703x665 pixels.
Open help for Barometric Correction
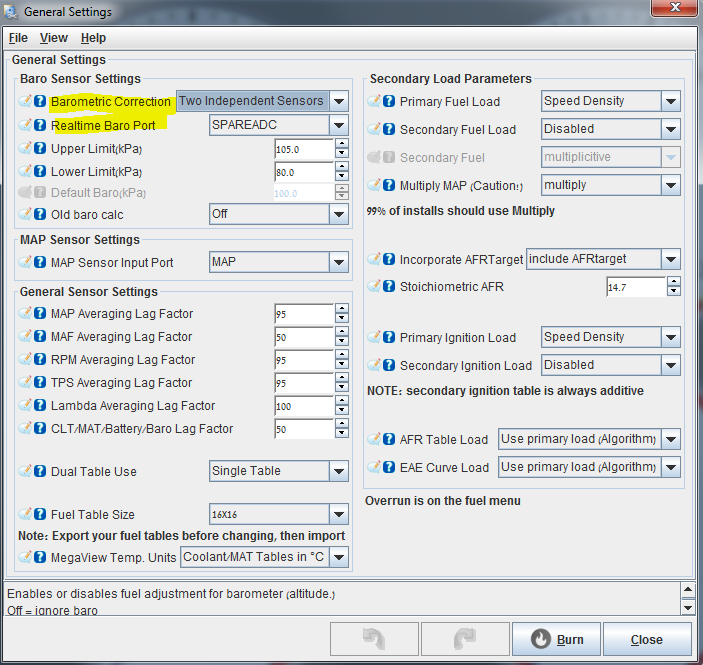point(40,101)
